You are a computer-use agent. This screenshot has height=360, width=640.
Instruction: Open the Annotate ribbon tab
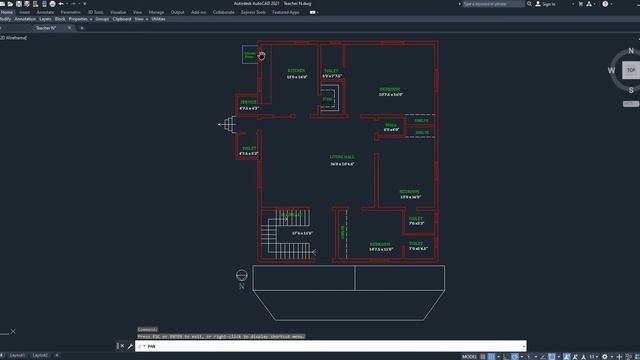coord(45,12)
